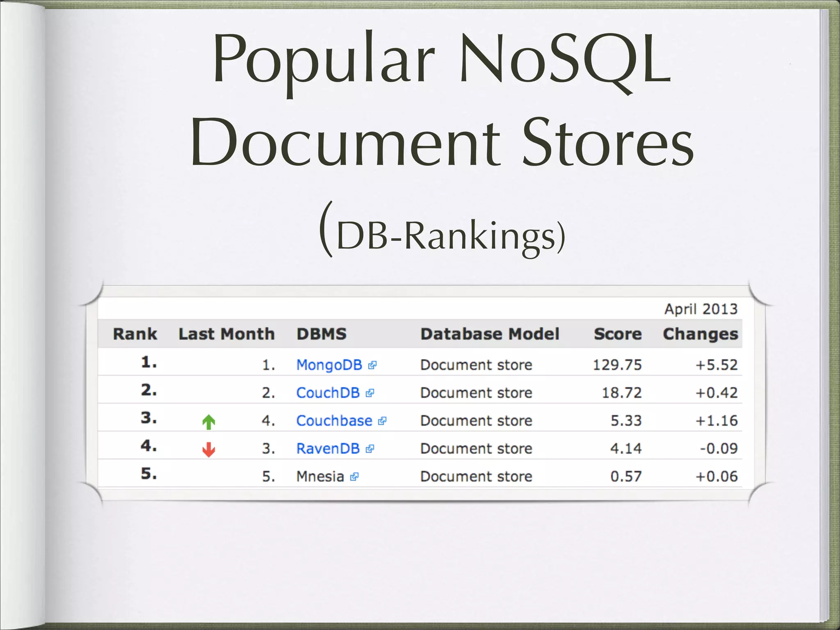Screen dimensions: 840x630
Task: Click last month rank 4. for Couchbase
Action: point(268,421)
